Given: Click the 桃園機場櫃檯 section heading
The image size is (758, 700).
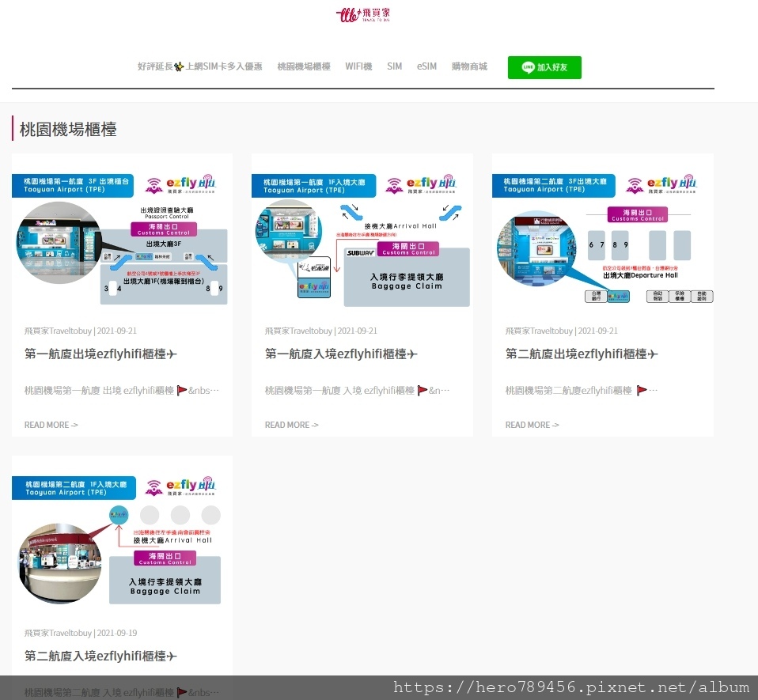Looking at the screenshot, I should pyautogui.click(x=68, y=129).
